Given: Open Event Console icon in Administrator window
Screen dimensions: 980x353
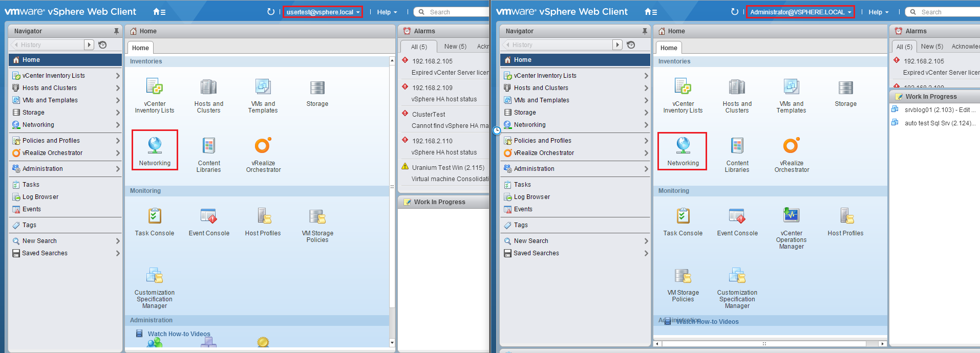Looking at the screenshot, I should tap(737, 222).
